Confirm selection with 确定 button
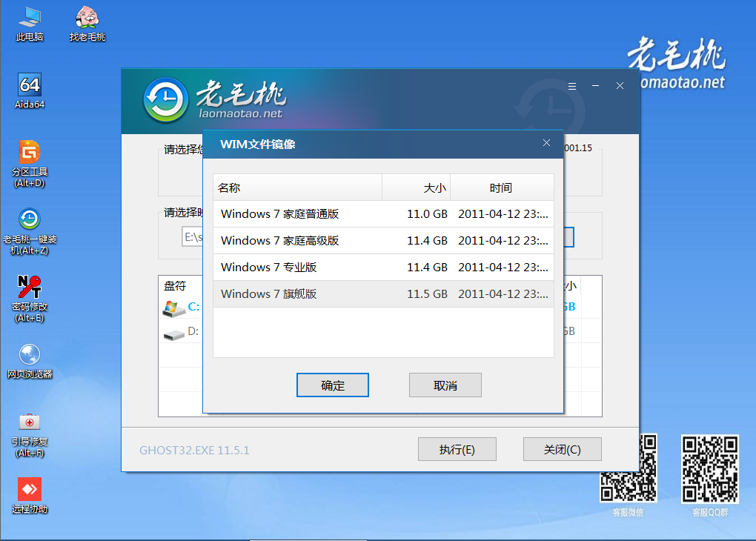This screenshot has width=756, height=541. pos(333,385)
